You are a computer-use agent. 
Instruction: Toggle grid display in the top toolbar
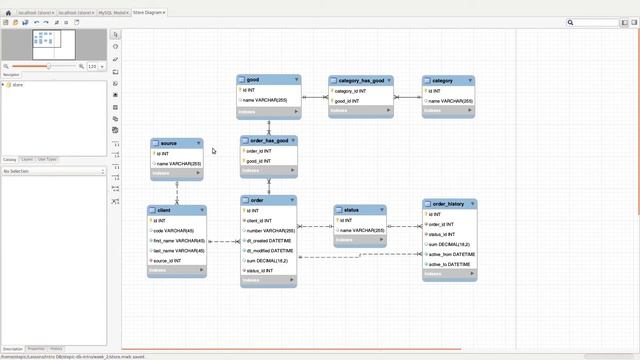coord(57,22)
